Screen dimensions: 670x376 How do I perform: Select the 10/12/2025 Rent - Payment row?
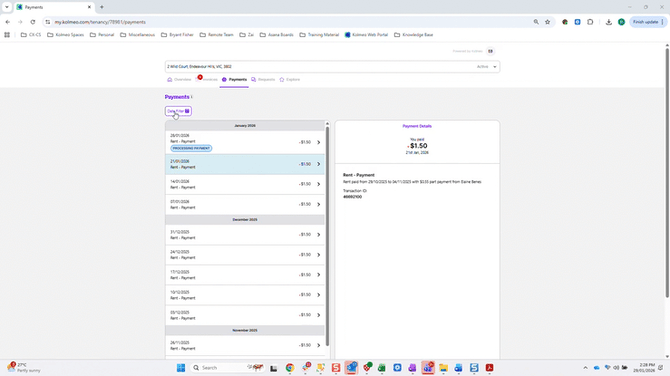(245, 295)
